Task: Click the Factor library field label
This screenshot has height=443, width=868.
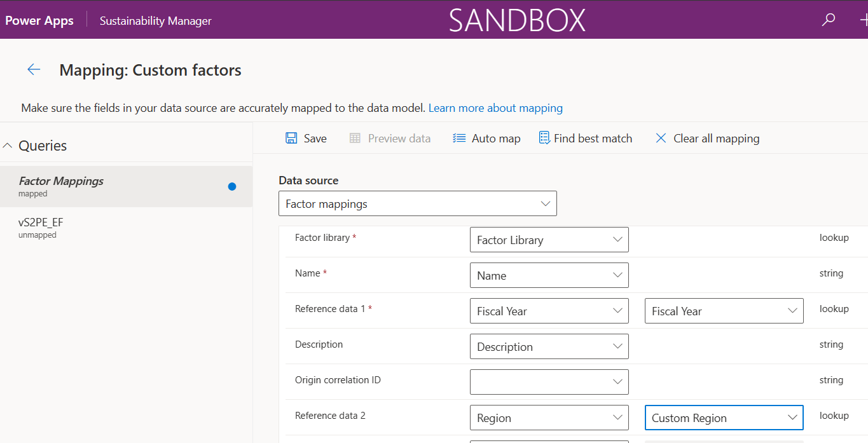Action: [x=322, y=237]
